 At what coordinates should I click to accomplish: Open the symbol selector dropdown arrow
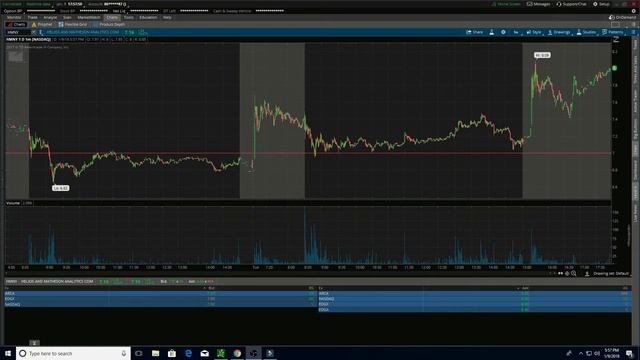pos(34,32)
